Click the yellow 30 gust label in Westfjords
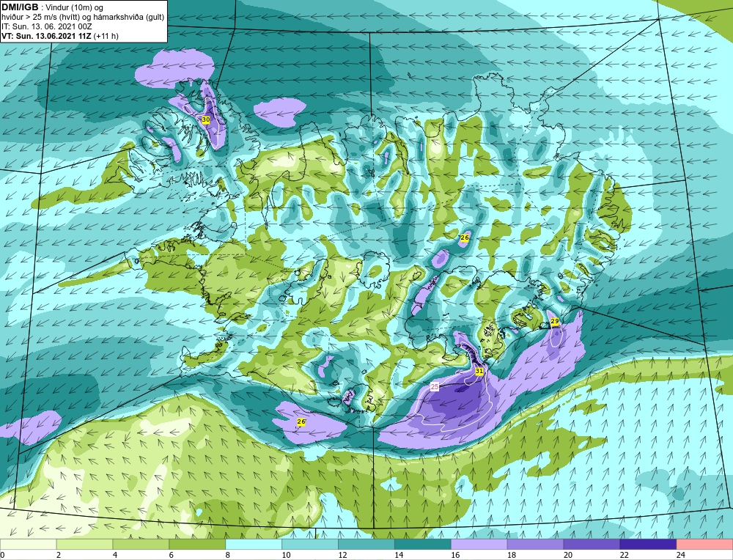 (x=206, y=119)
